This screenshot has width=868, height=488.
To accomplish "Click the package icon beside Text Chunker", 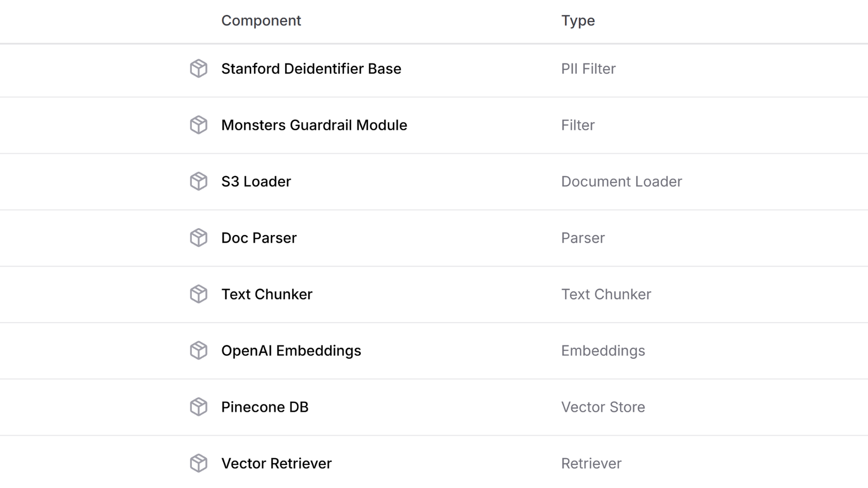I will click(198, 294).
